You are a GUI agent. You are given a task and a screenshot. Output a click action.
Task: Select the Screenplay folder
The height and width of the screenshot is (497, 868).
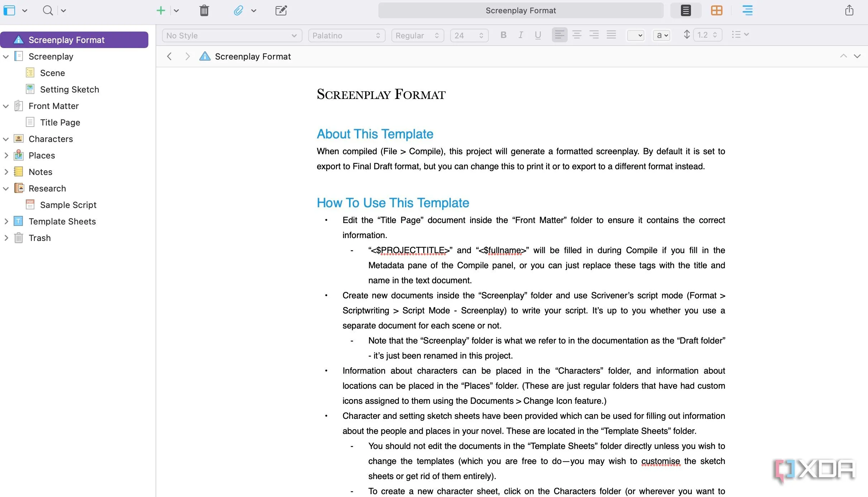tap(51, 56)
